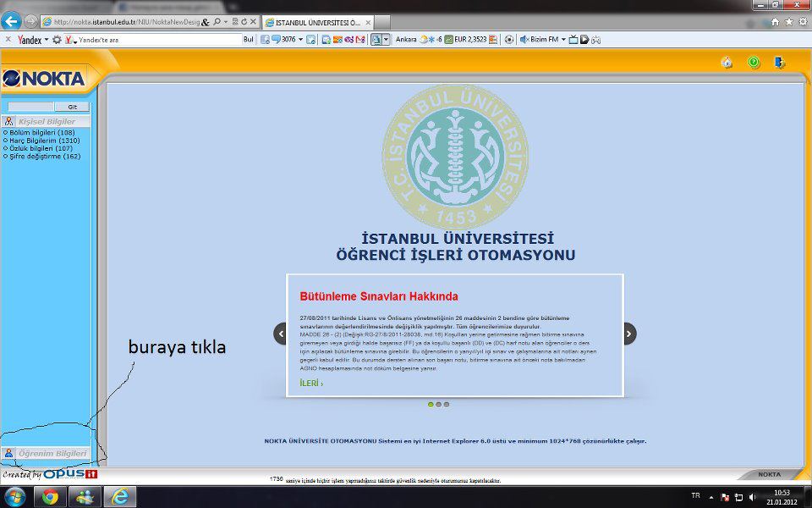Click the Yandex logo dropdown

(x=33, y=40)
